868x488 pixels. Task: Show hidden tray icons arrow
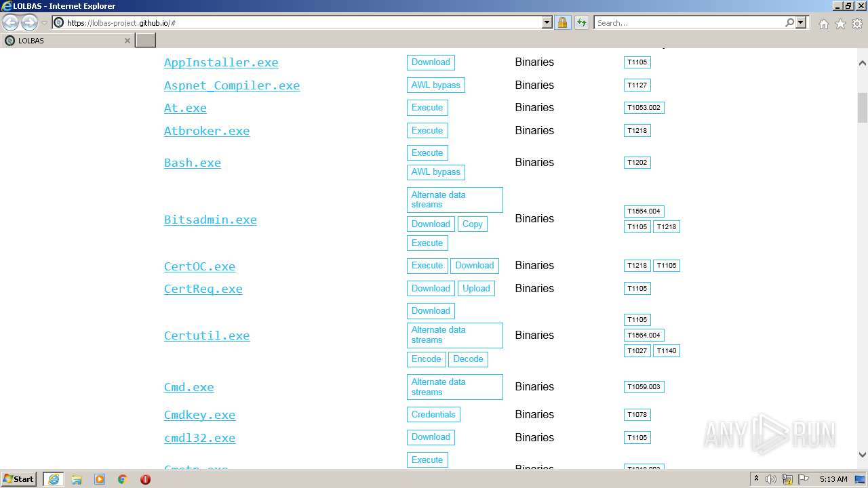pos(756,479)
